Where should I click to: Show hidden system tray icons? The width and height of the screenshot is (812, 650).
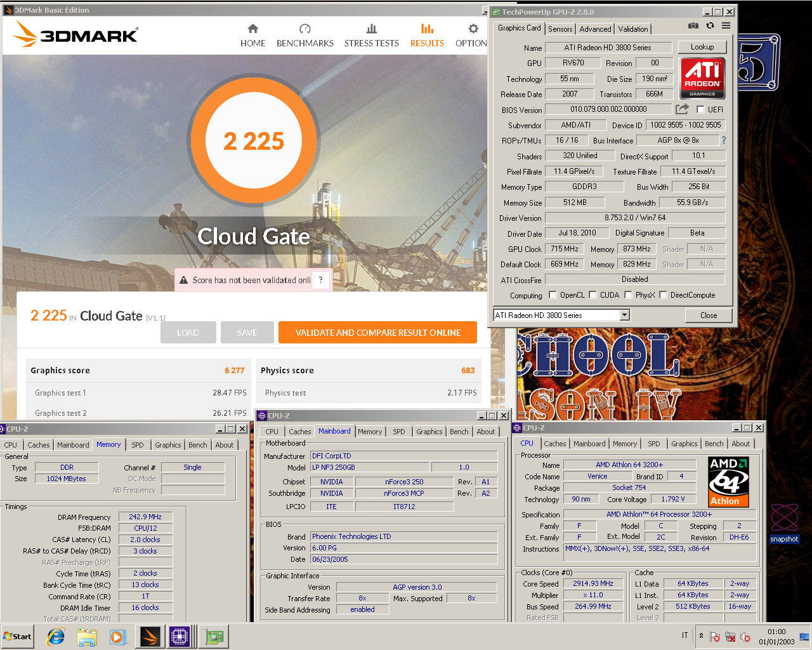coord(701,636)
